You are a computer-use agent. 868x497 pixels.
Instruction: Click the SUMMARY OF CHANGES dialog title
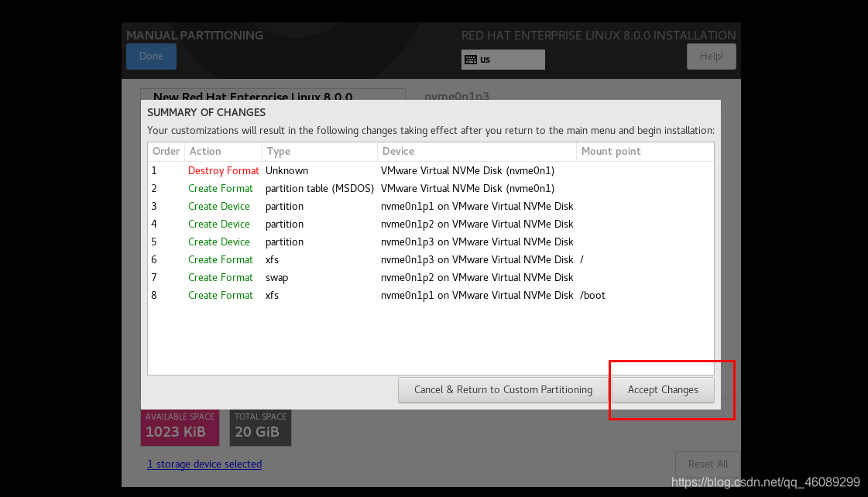(206, 112)
